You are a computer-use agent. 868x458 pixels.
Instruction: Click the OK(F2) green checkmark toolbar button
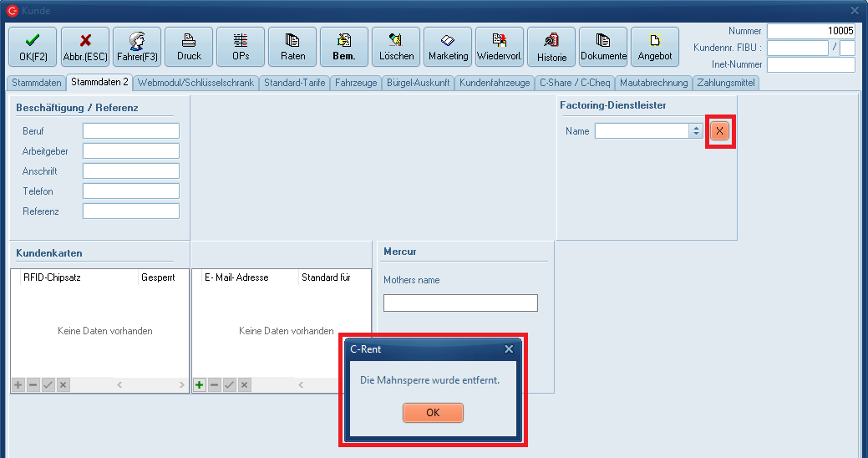(33, 47)
